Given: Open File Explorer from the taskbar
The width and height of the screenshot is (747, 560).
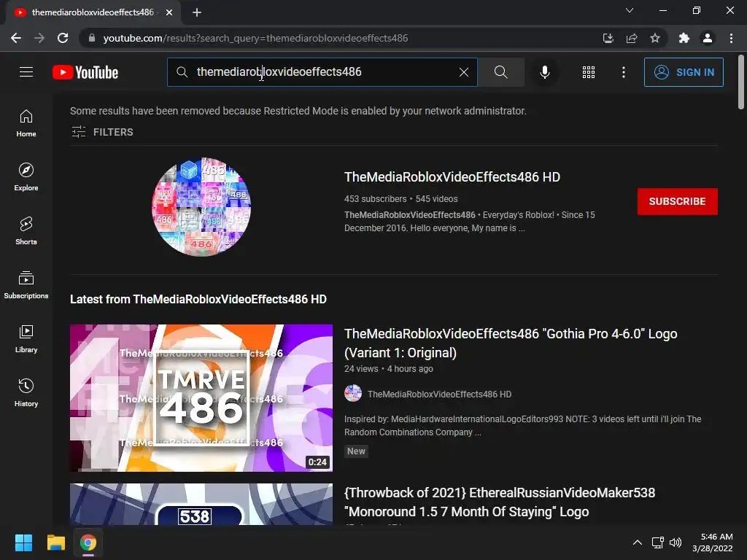Looking at the screenshot, I should [x=55, y=542].
